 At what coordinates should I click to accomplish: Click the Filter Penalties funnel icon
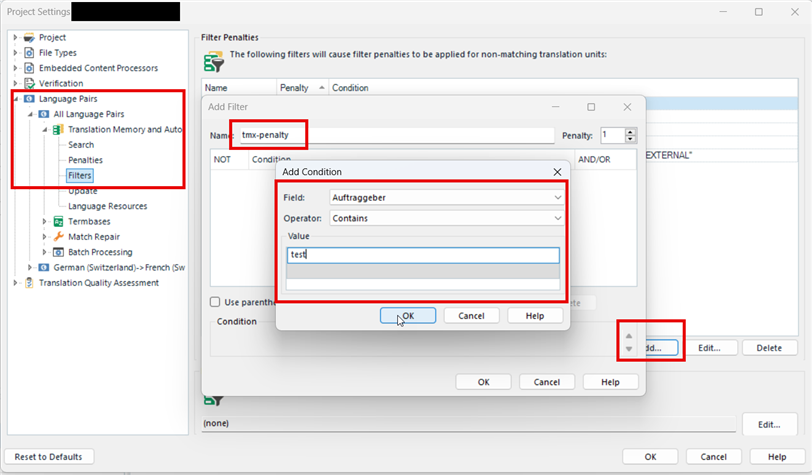pos(213,62)
